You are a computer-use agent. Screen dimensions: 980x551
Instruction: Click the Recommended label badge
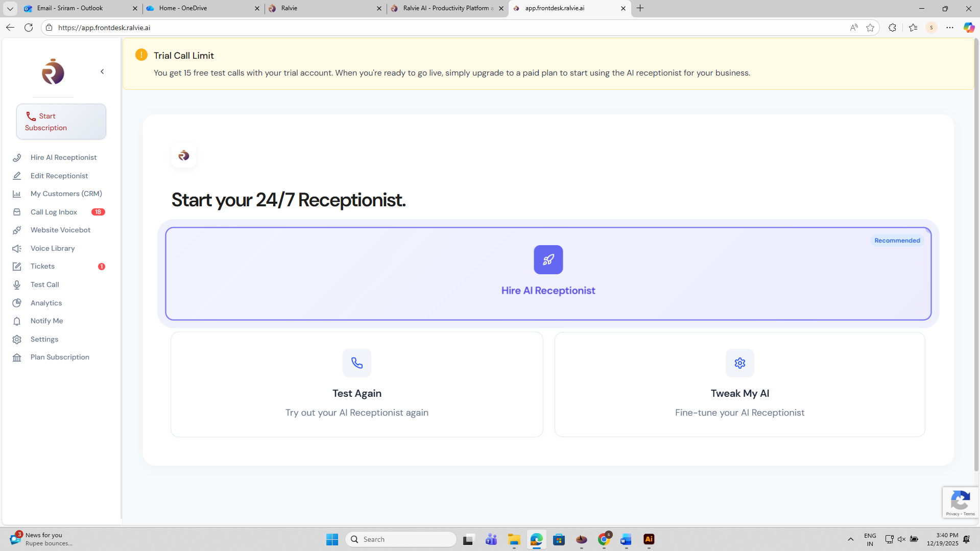897,241
